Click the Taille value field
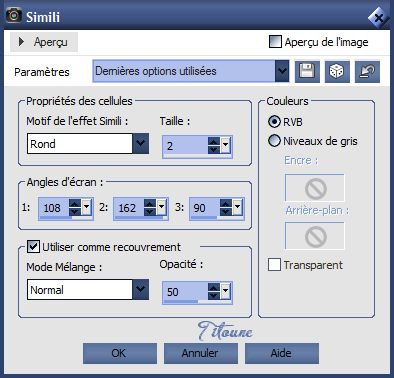The height and width of the screenshot is (378, 394). coord(185,146)
